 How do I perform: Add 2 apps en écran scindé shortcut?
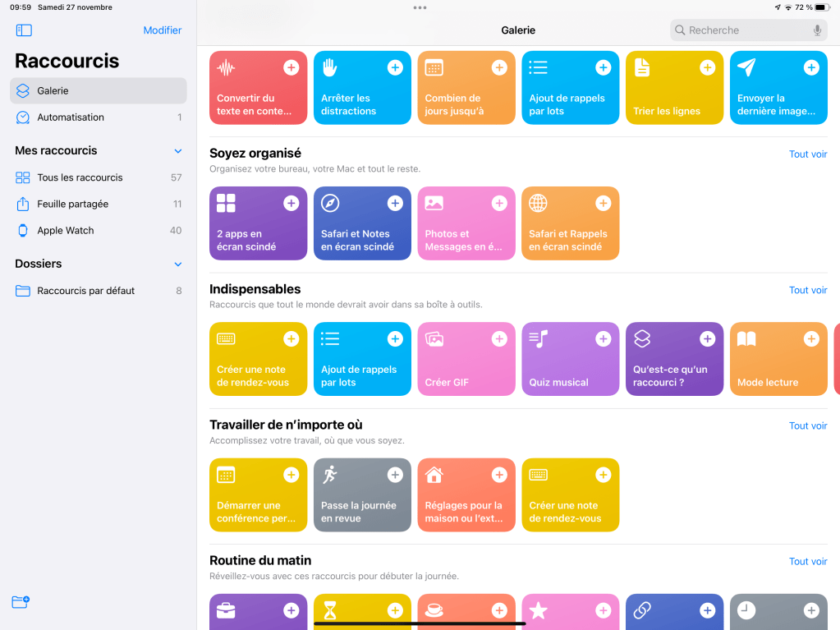(291, 203)
